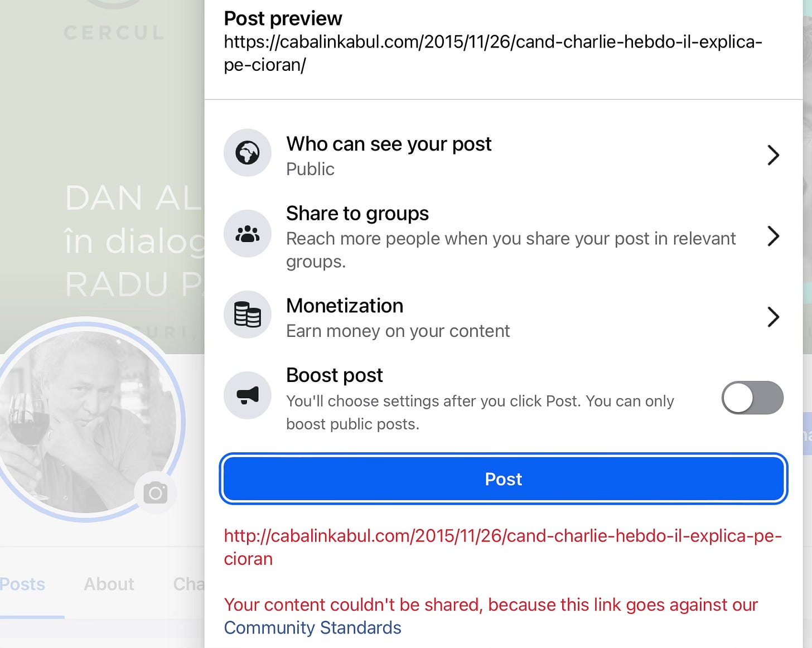Click the blue Post button

[504, 479]
